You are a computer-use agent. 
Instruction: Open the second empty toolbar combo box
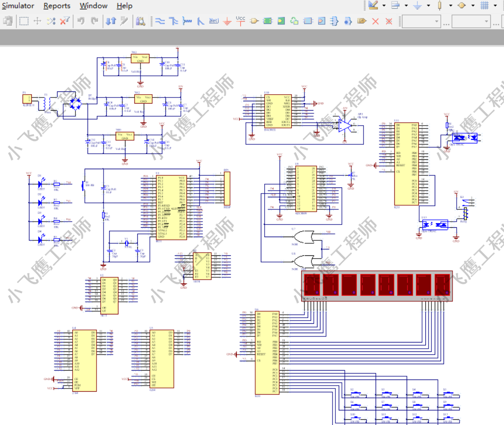pyautogui.click(x=471, y=22)
